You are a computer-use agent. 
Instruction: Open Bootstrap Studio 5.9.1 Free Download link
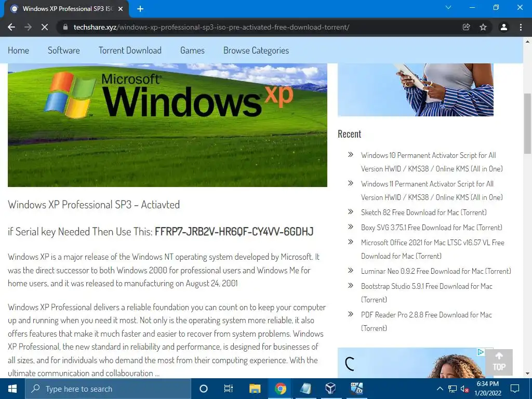tap(427, 293)
